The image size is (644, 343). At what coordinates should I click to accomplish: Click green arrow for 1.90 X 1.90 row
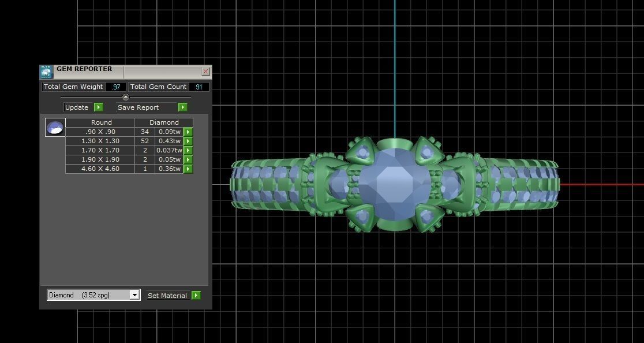point(188,159)
